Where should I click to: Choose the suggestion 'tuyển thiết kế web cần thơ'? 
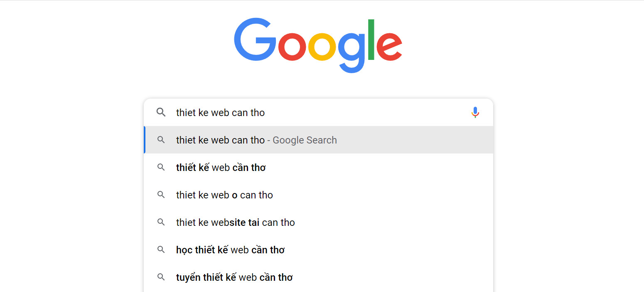click(x=234, y=277)
